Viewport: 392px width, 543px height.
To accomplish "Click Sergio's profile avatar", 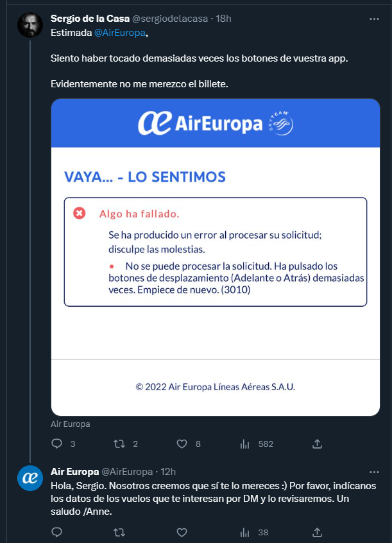I will (x=30, y=25).
